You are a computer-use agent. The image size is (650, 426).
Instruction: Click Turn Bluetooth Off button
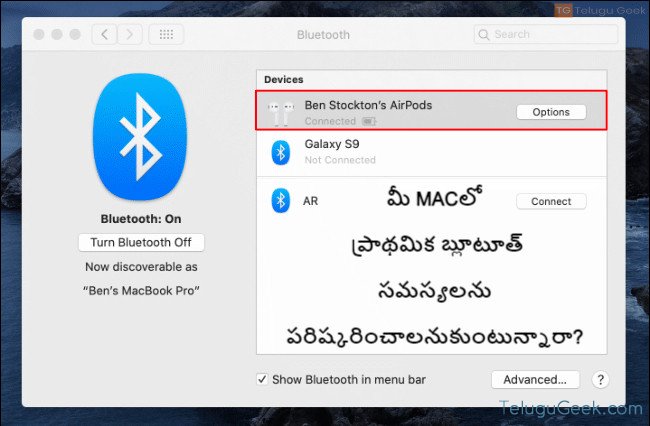[141, 242]
